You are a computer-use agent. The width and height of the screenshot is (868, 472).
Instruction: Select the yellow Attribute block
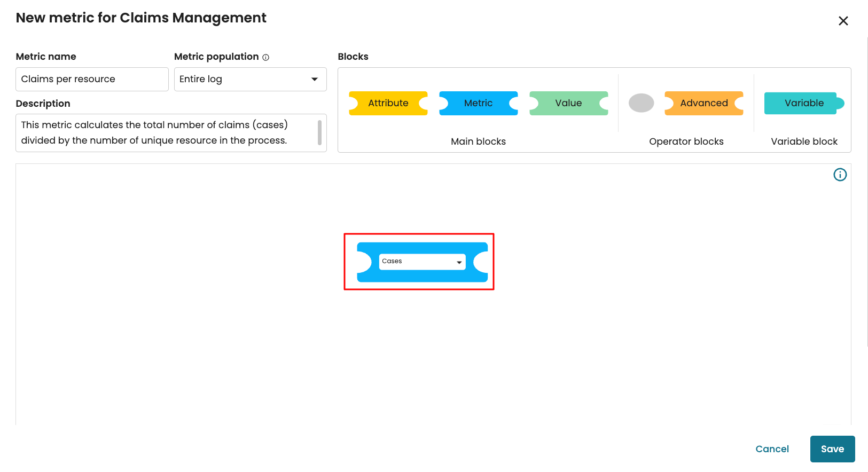(388, 103)
